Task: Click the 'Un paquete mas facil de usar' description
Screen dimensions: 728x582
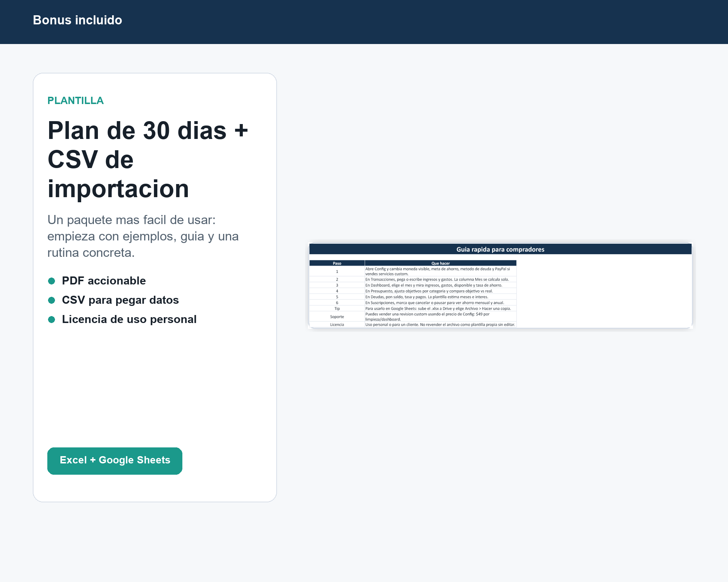Action: [x=143, y=236]
